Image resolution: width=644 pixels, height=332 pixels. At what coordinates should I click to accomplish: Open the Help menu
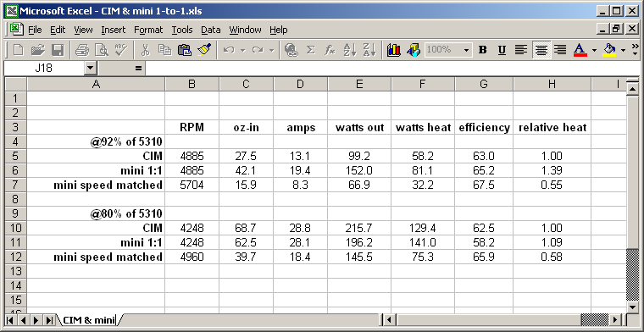(279, 30)
